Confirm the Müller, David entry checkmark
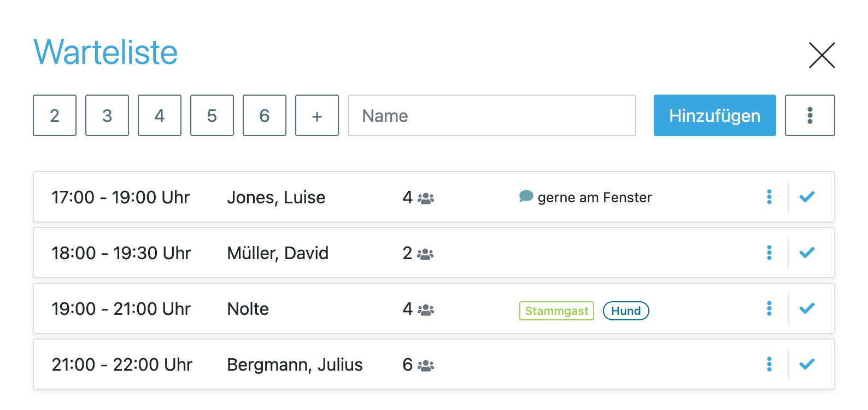Viewport: 868px width, 410px height. pyautogui.click(x=807, y=253)
